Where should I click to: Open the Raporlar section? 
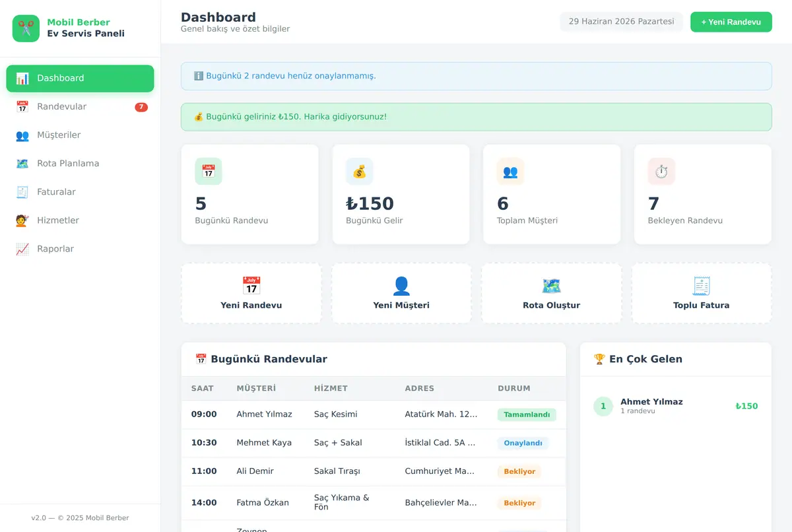80,249
